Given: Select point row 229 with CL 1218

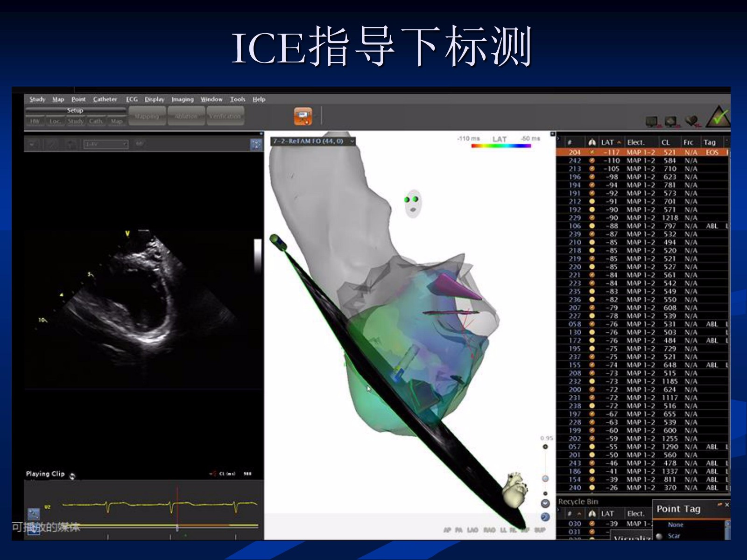Looking at the screenshot, I should tap(642, 218).
